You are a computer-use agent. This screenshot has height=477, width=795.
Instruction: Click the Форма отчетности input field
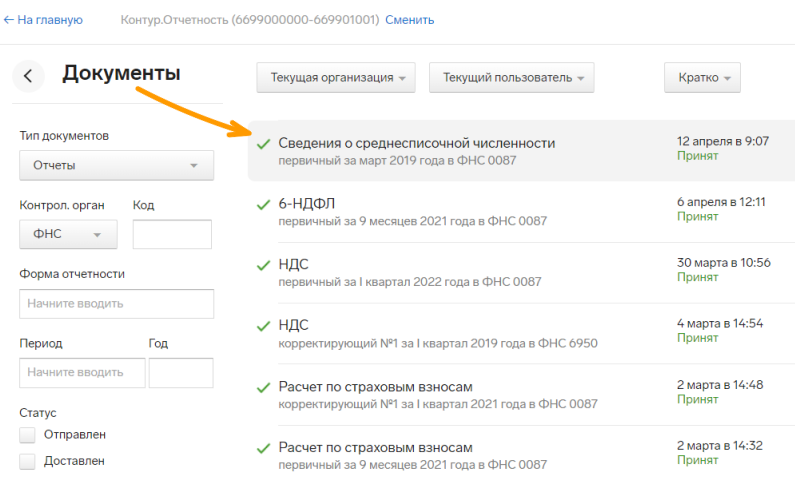(116, 304)
